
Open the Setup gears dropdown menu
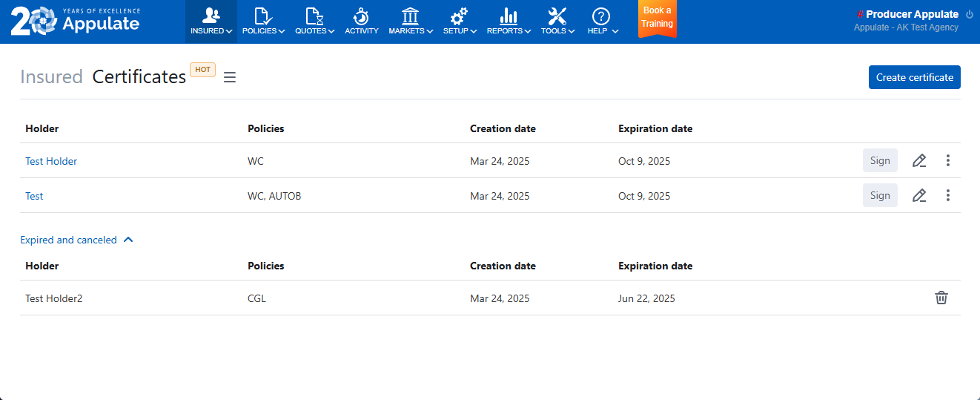[460, 21]
